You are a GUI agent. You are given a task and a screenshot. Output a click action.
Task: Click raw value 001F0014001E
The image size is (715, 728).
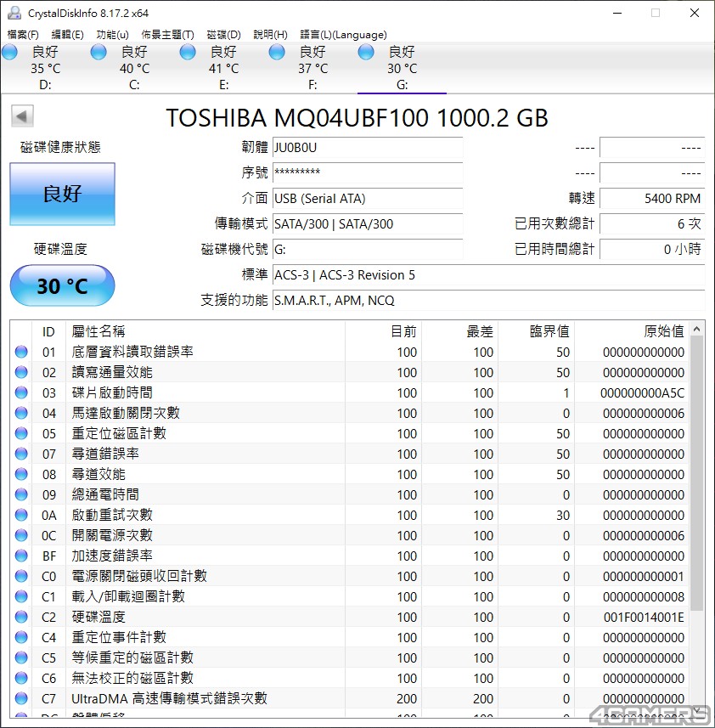(x=644, y=618)
